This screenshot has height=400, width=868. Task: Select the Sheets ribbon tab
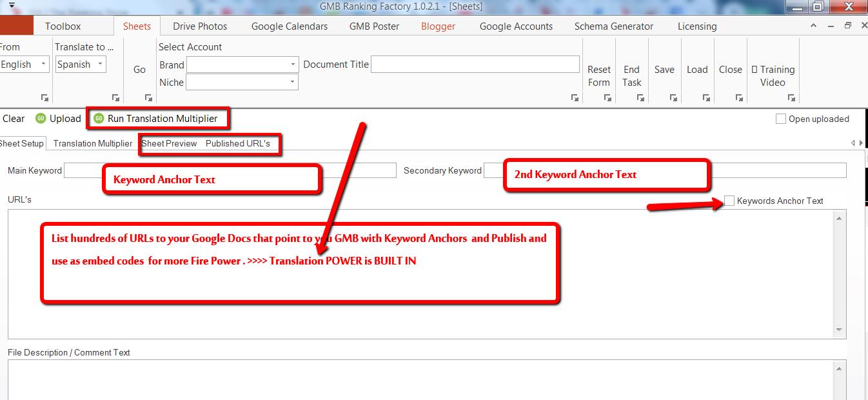point(137,26)
